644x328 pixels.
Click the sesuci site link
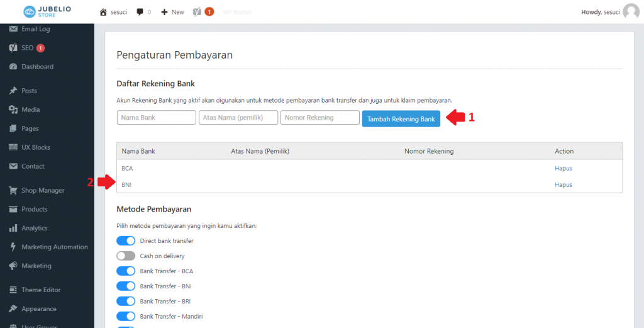pos(119,13)
